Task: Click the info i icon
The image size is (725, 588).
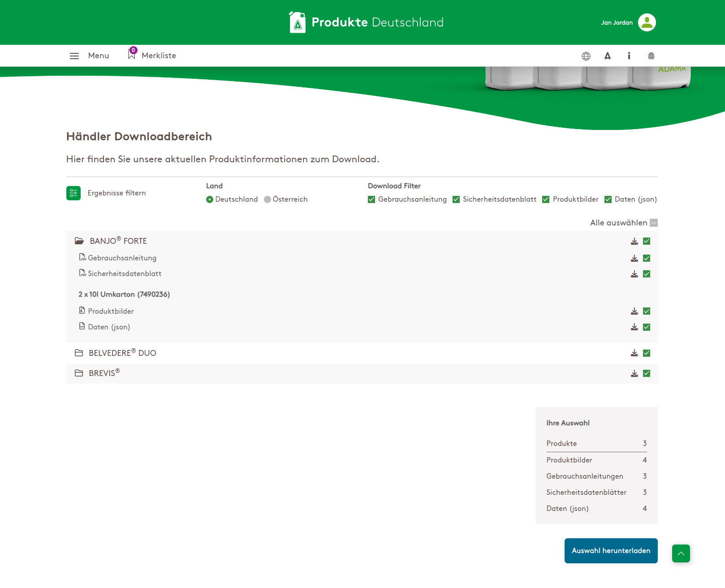Action: point(629,56)
